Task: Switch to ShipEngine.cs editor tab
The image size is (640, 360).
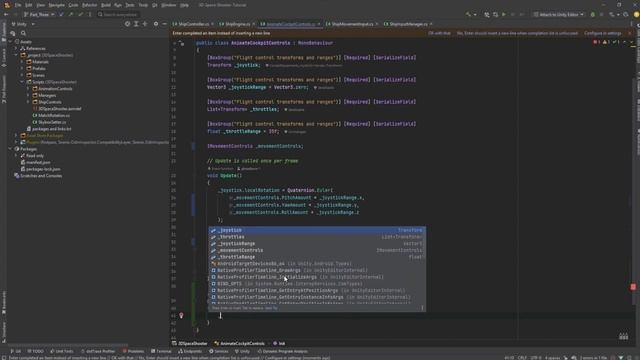Action: (238, 24)
